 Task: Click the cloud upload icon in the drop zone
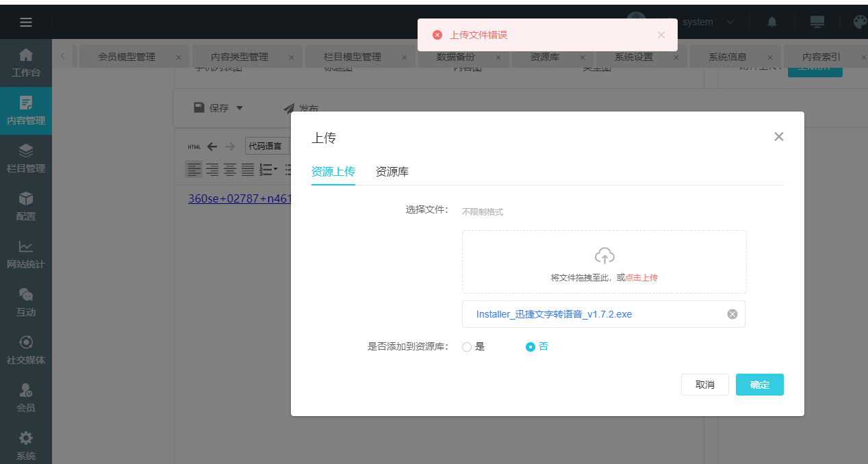[604, 256]
